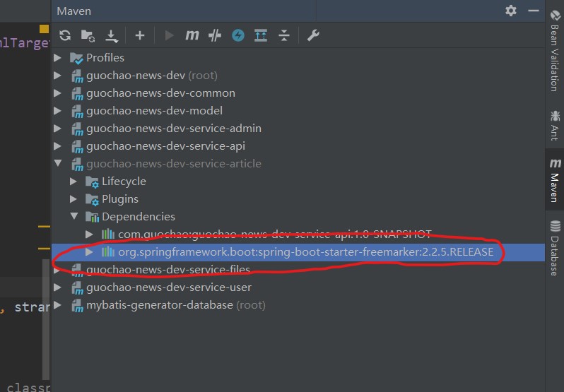The image size is (564, 392).
Task: Expand the Profiles node
Action: pos(57,57)
